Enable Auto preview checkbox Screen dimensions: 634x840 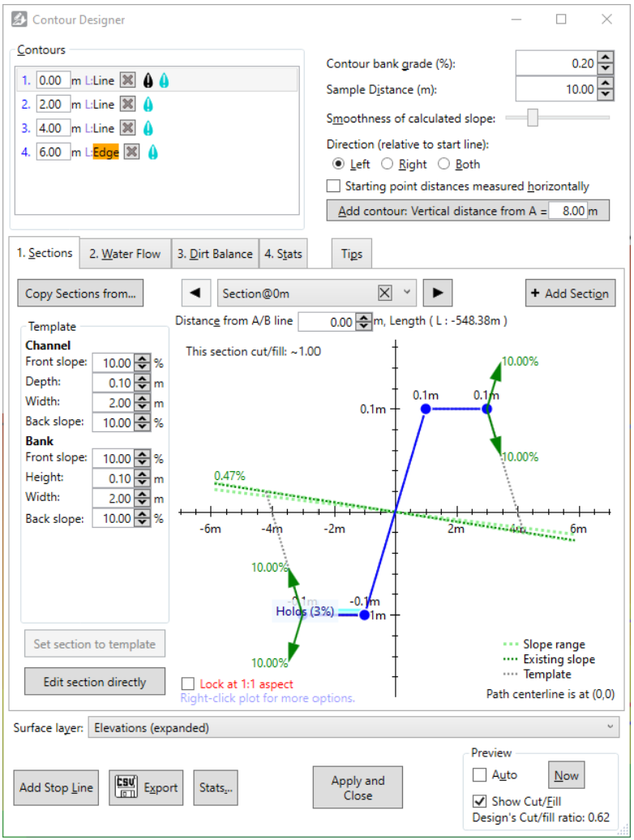pyautogui.click(x=480, y=774)
